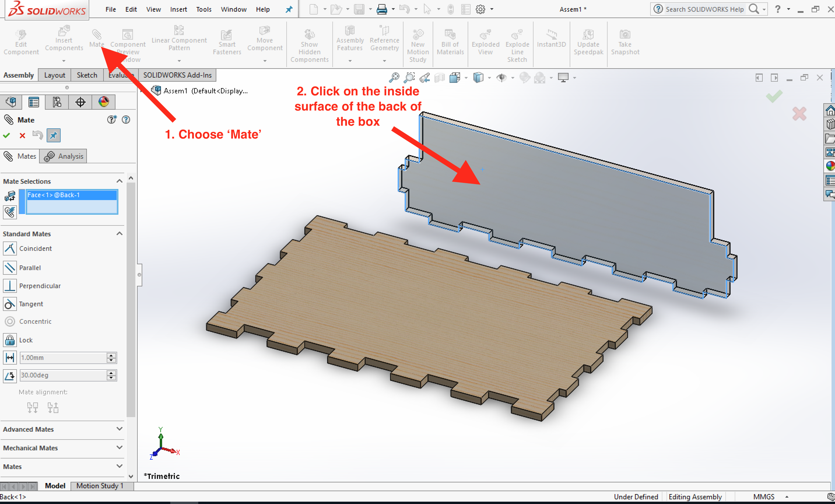Open the DisplayManager color ball tab
The image size is (835, 504).
(104, 102)
